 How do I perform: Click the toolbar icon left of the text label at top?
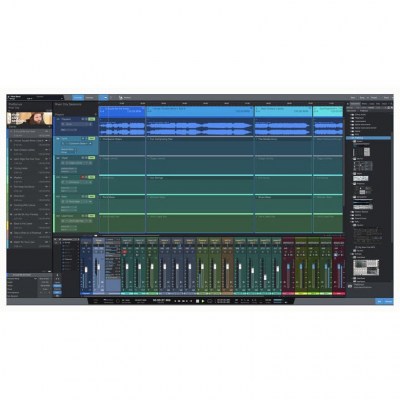point(120,98)
